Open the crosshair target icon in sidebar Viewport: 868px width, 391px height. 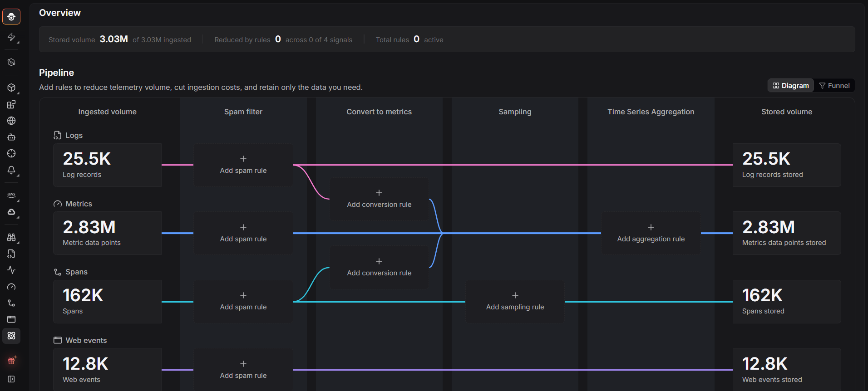11,153
